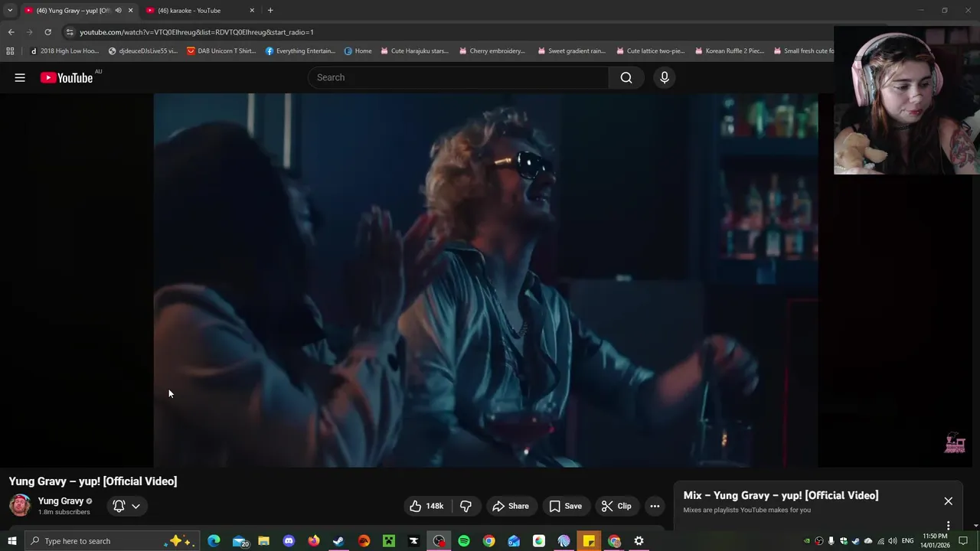This screenshot has height=551, width=980.
Task: Go to YouTube home via logo
Action: pos(67,77)
